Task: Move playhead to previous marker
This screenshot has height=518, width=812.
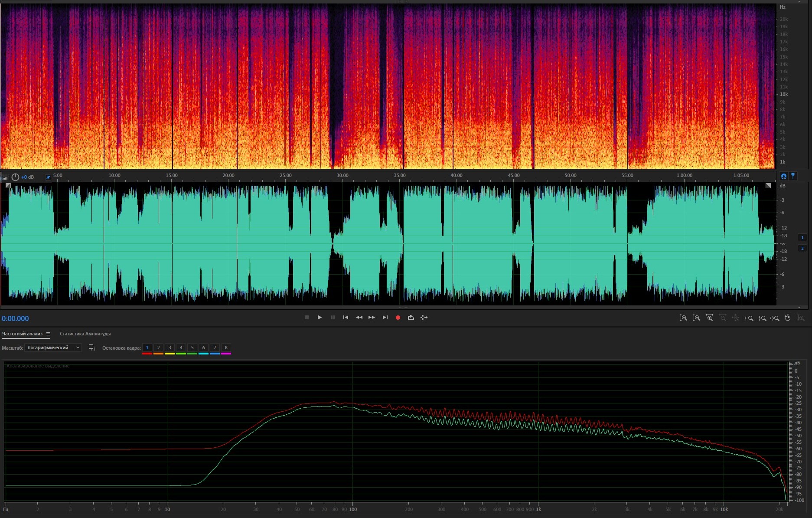Action: coord(346,318)
